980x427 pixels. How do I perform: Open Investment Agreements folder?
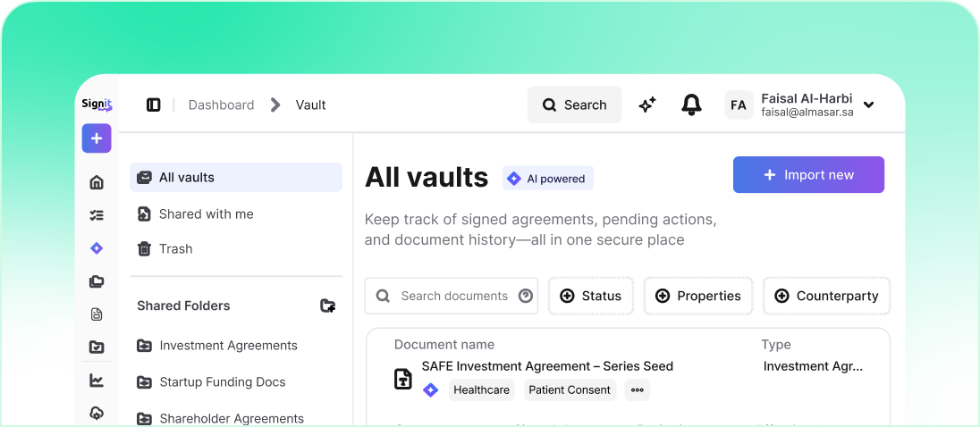[228, 346]
